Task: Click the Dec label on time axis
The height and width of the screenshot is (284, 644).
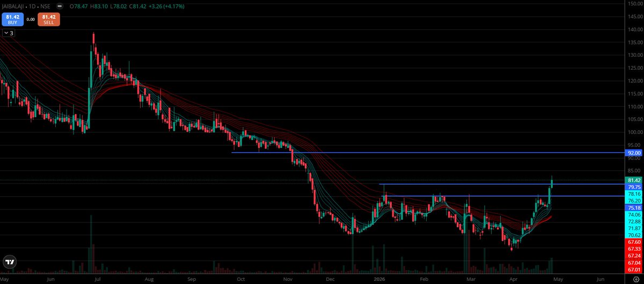Action: 330,279
